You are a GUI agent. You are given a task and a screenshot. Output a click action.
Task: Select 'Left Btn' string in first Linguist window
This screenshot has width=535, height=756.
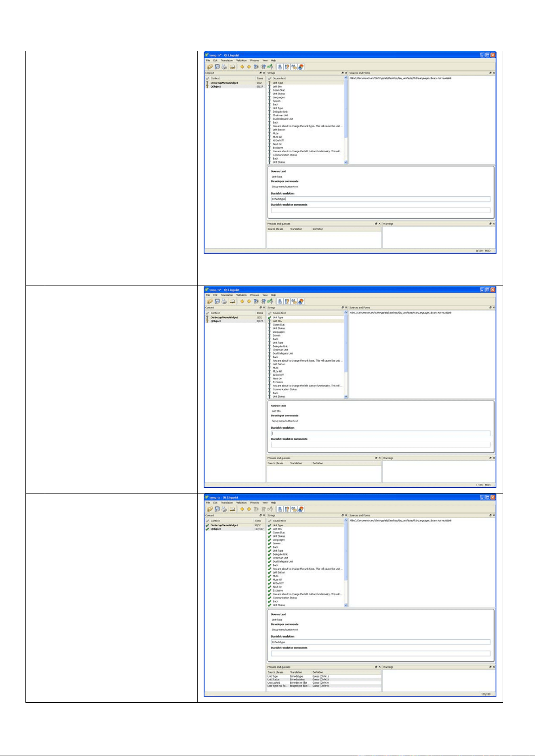305,86
